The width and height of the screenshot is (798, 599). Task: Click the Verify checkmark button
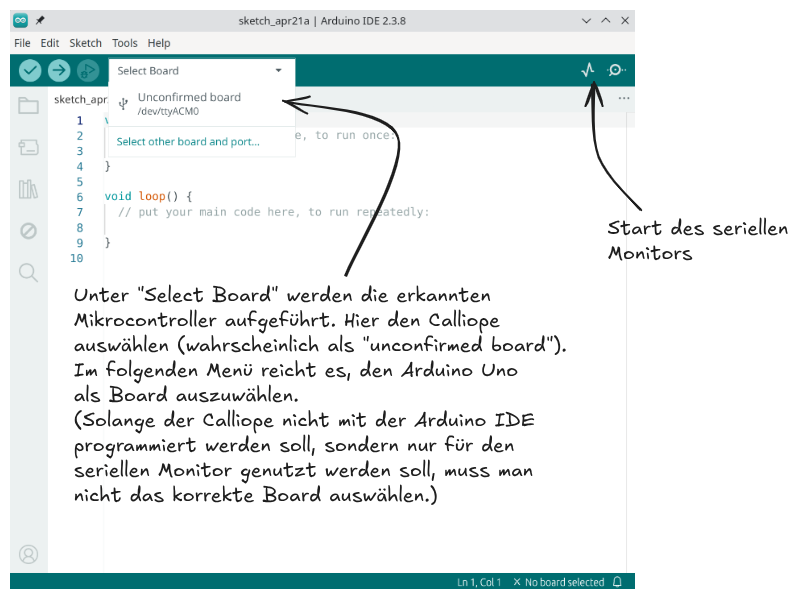(x=30, y=70)
